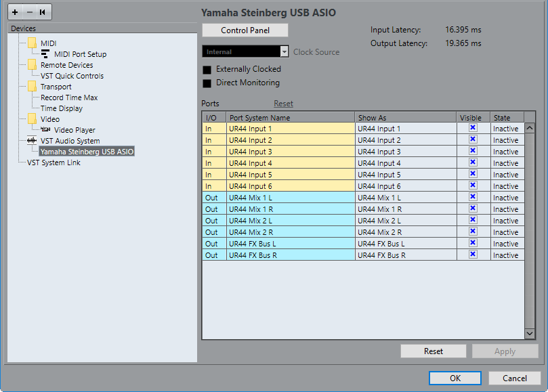Screen dimensions: 548x392
Task: Click the reset-to-first arrow icon
Action: 43,12
